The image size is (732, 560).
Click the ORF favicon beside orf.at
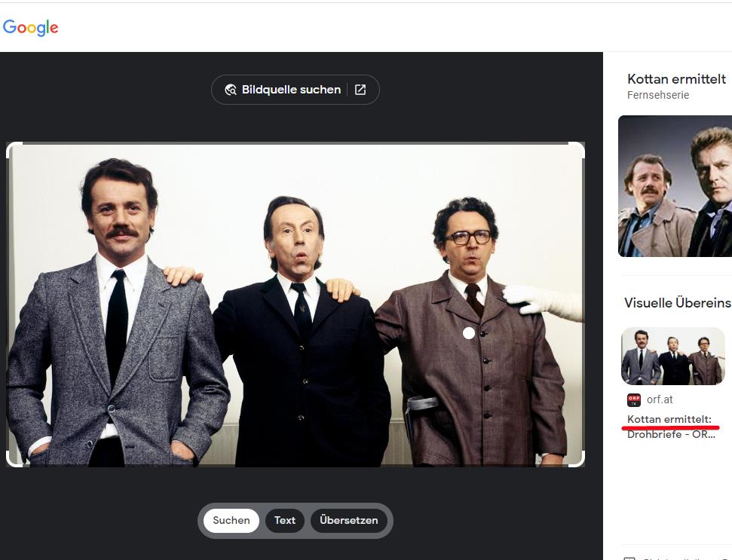pyautogui.click(x=634, y=399)
